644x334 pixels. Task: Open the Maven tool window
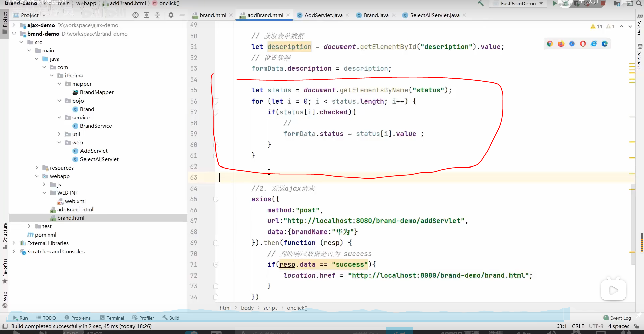click(x=640, y=24)
